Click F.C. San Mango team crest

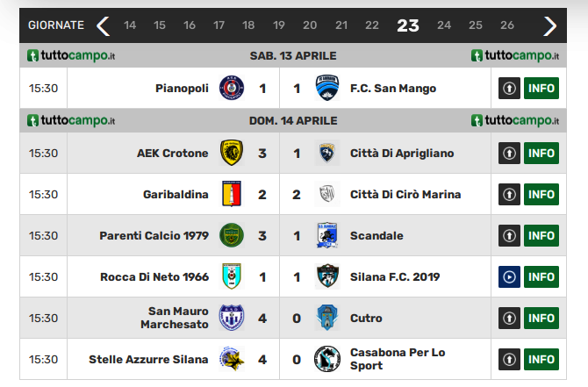pyautogui.click(x=327, y=88)
